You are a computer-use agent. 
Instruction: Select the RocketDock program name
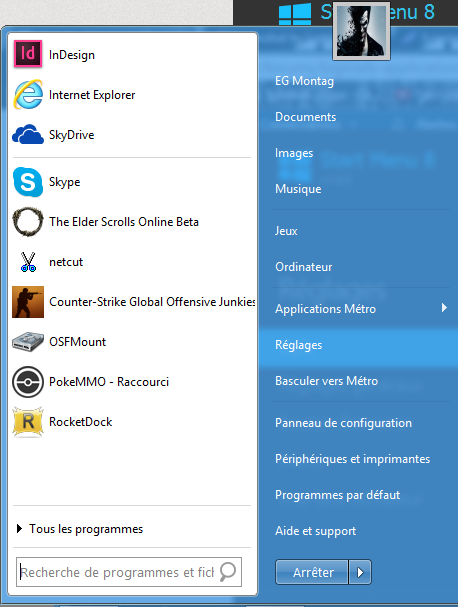coord(81,422)
